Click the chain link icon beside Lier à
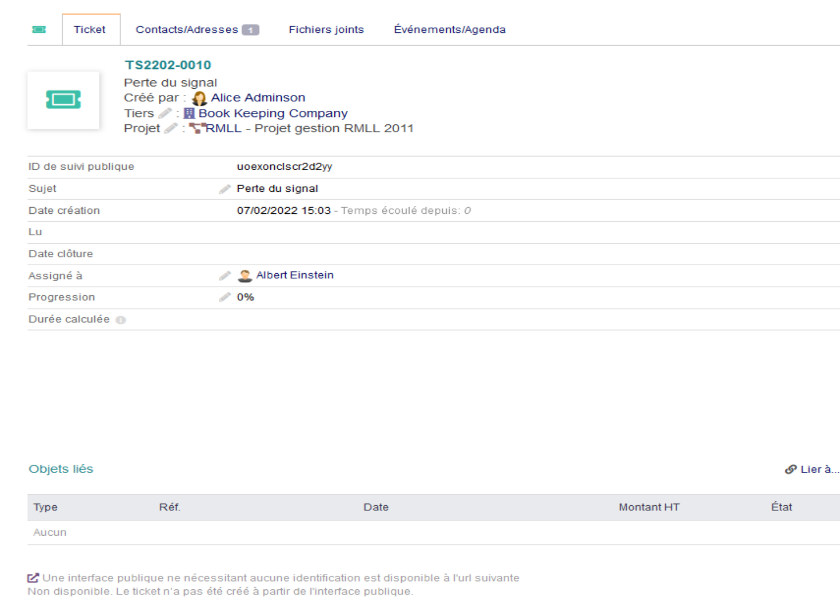Viewport: 840px width, 616px height. pos(791,469)
